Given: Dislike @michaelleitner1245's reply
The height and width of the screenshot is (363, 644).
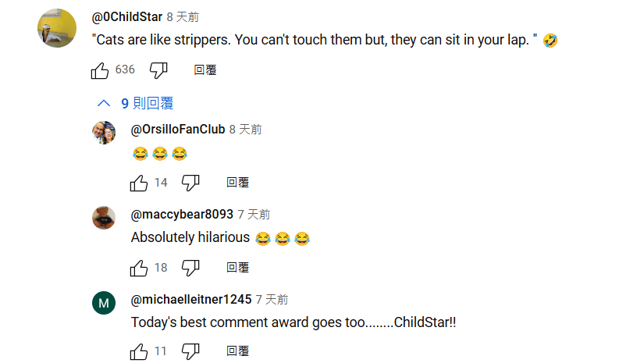Looking at the screenshot, I should click(190, 351).
